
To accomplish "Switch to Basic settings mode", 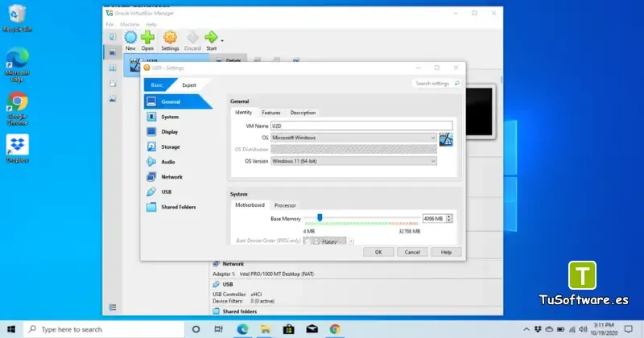I will 156,85.
